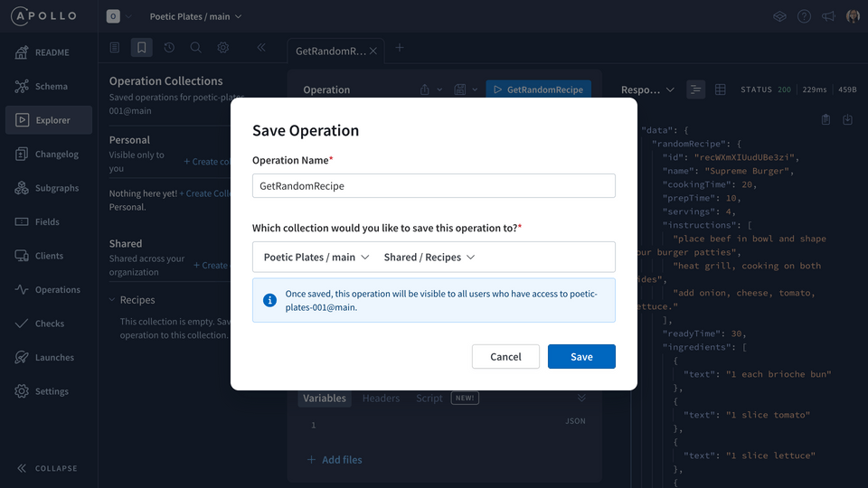The width and height of the screenshot is (868, 488).
Task: Click the save operation disk icon
Action: 460,89
